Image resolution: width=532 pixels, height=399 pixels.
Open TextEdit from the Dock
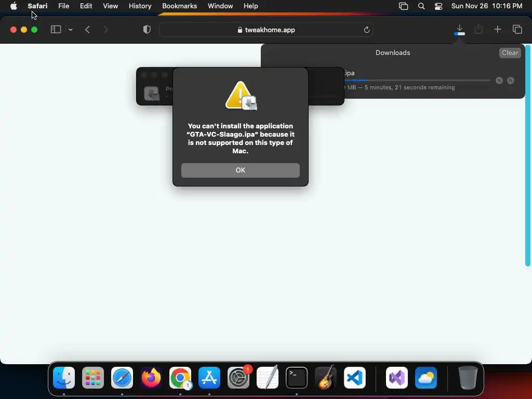tap(268, 378)
